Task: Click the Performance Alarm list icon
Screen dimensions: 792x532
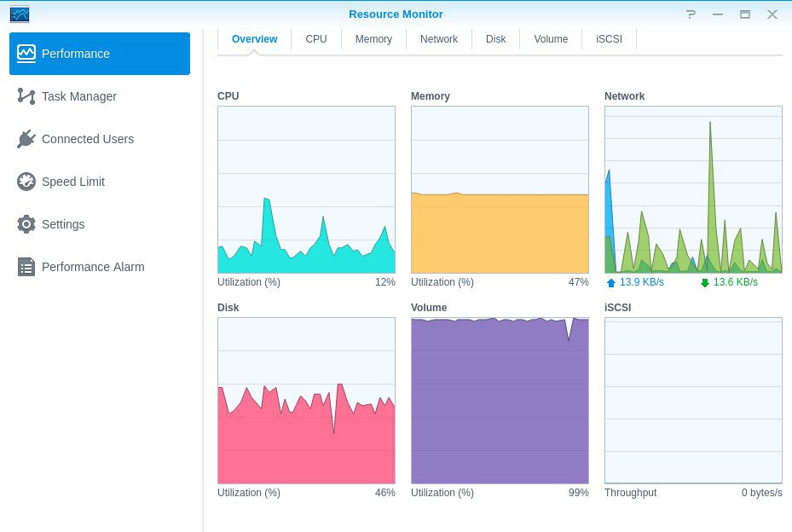Action: (x=26, y=267)
